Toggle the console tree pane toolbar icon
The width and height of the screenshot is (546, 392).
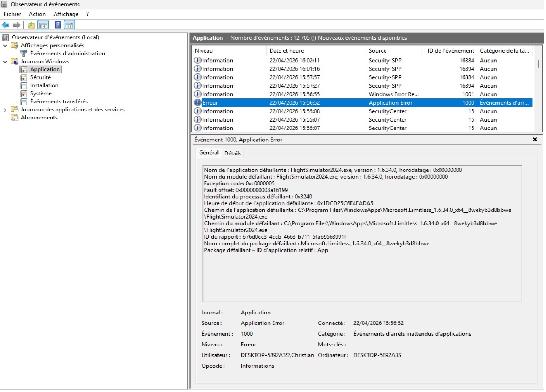click(x=43, y=25)
